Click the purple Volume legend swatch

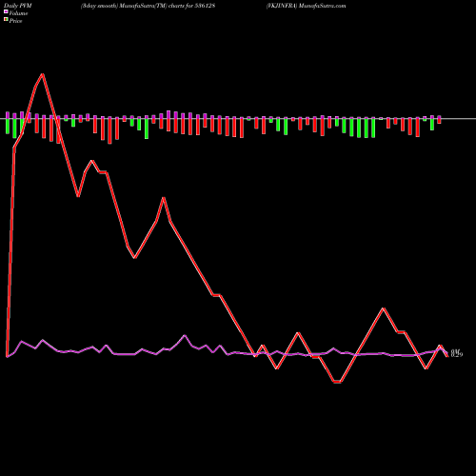coord(6,11)
